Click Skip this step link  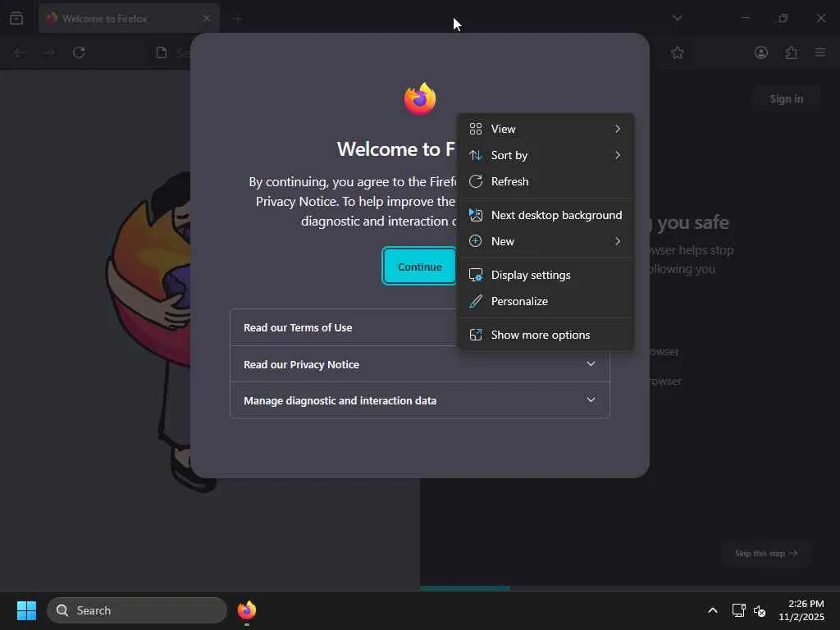coord(766,554)
